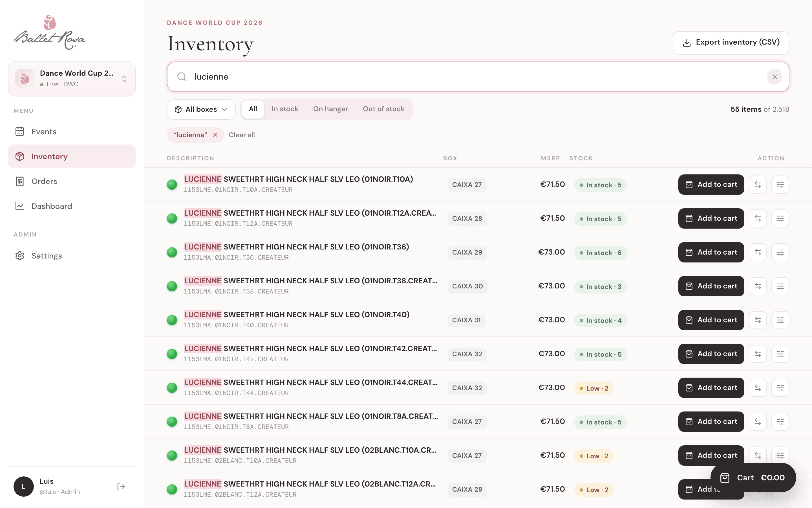Add Low stock T44 item to cart
This screenshot has height=508, width=812.
tap(711, 388)
